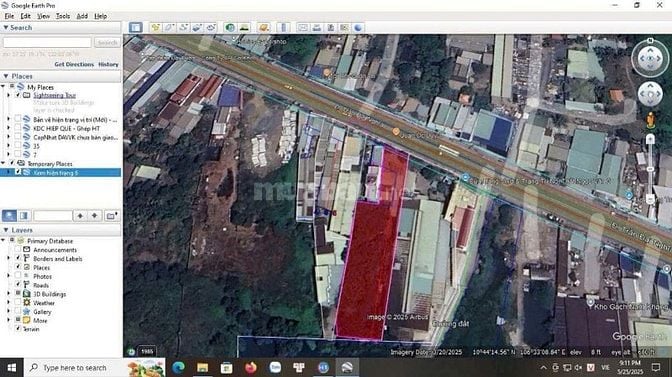Click the zoom out end of slider
Viewport: 672px width, 377px height.
[x=650, y=199]
